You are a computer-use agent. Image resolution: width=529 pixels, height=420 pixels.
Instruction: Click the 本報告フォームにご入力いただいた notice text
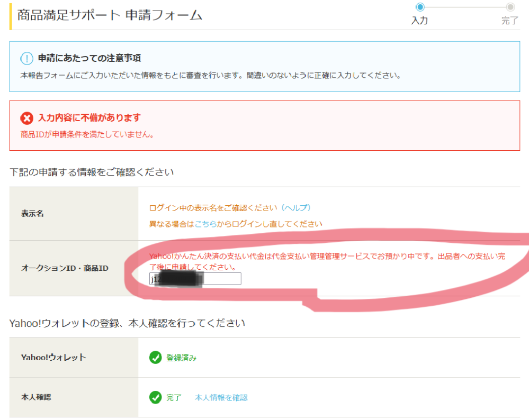(211, 75)
